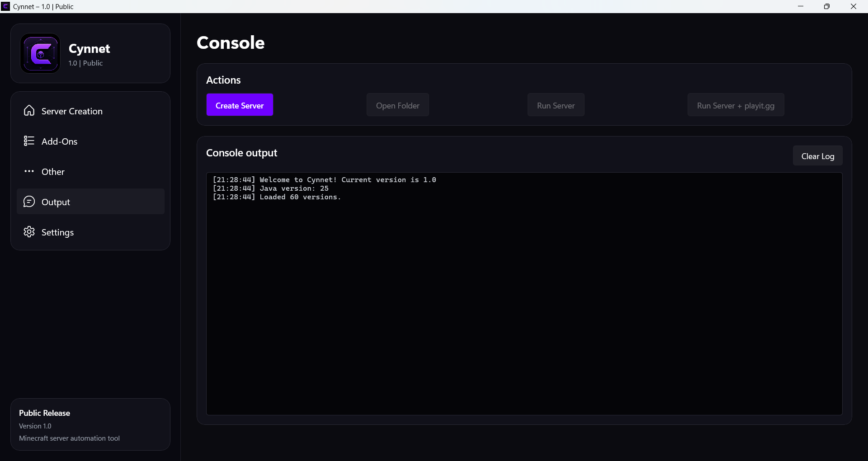Open the Server Creation page
868x461 pixels.
[x=90, y=111]
